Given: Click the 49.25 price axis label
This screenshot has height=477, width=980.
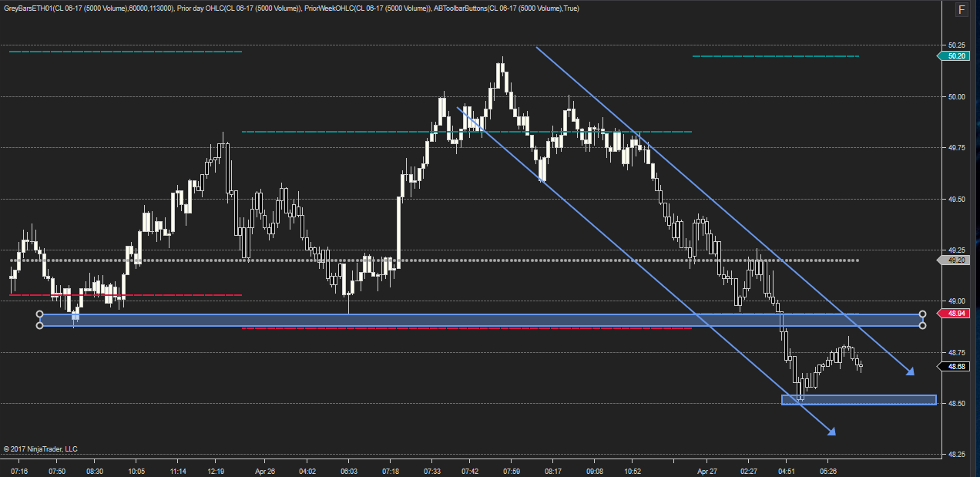Looking at the screenshot, I should [x=956, y=250].
